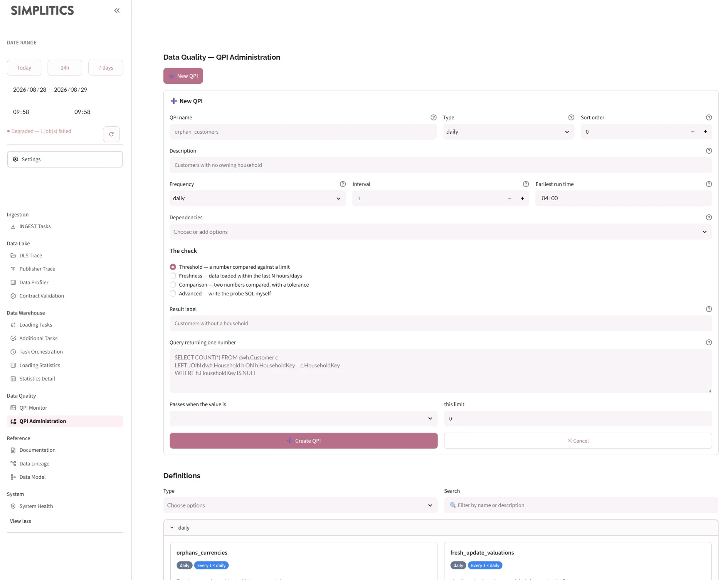The width and height of the screenshot is (728, 580).
Task: Open the fresh_update_valuations definition card
Action: pos(577,561)
